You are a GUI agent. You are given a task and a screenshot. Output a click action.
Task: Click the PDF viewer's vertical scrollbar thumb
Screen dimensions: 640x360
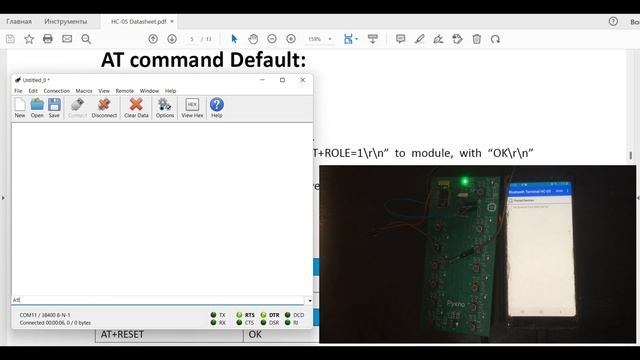(x=631, y=156)
